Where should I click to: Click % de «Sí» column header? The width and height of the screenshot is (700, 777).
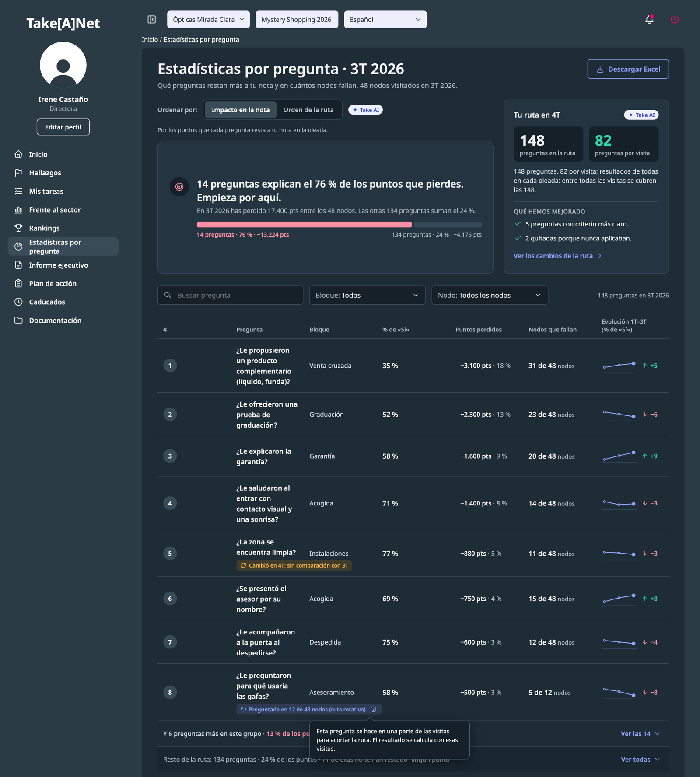coord(396,330)
